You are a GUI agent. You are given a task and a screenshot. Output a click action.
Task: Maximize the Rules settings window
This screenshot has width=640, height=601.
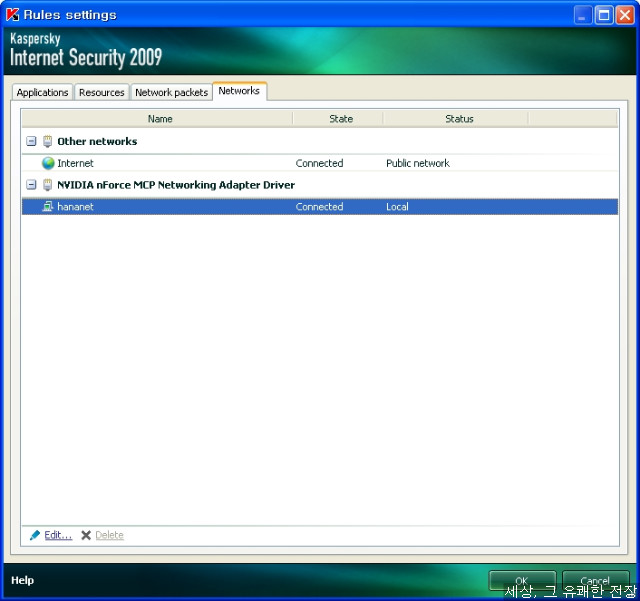[x=604, y=16]
